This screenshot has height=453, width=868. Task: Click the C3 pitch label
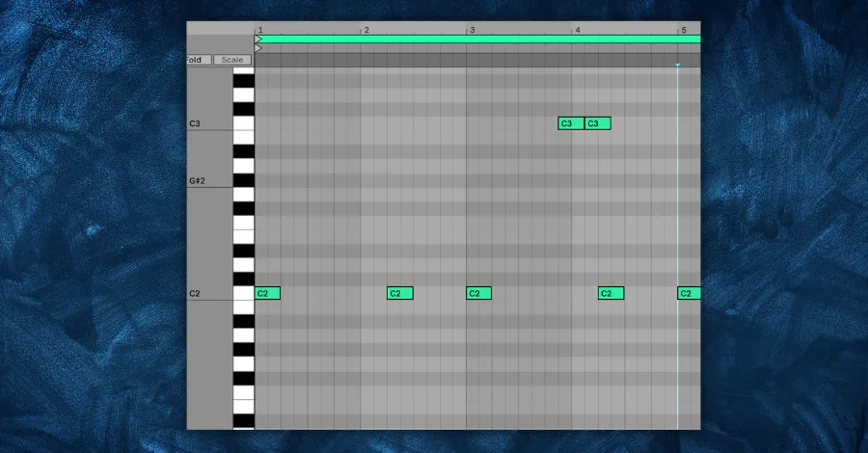point(194,123)
